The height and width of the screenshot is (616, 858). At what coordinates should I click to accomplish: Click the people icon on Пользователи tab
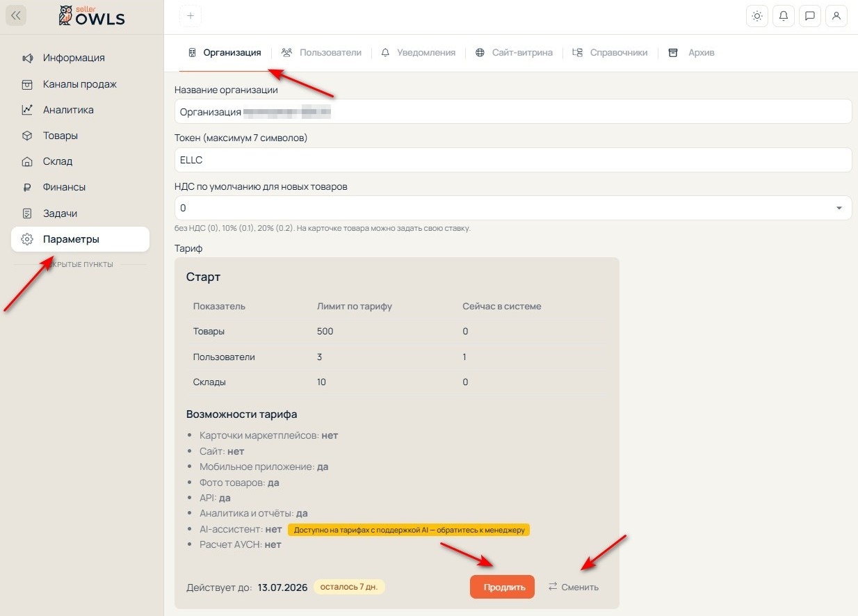click(x=286, y=53)
